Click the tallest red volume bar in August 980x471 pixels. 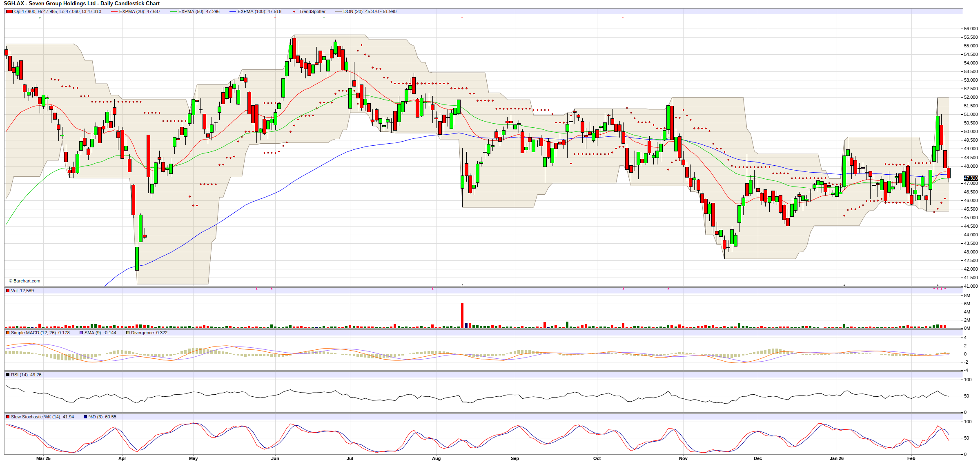point(462,315)
